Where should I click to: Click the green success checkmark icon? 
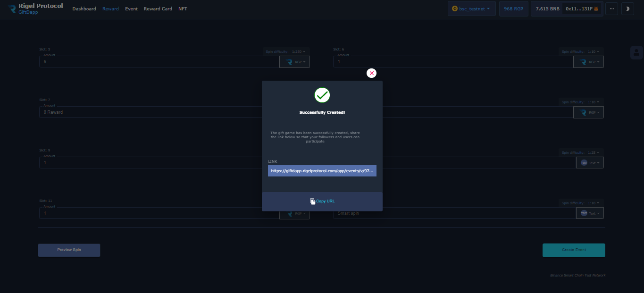point(322,95)
